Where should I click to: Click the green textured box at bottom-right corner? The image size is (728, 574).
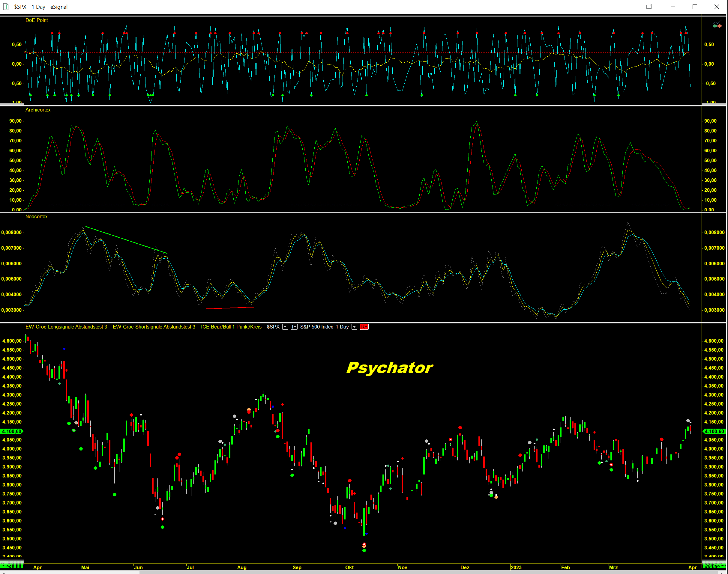714,564
